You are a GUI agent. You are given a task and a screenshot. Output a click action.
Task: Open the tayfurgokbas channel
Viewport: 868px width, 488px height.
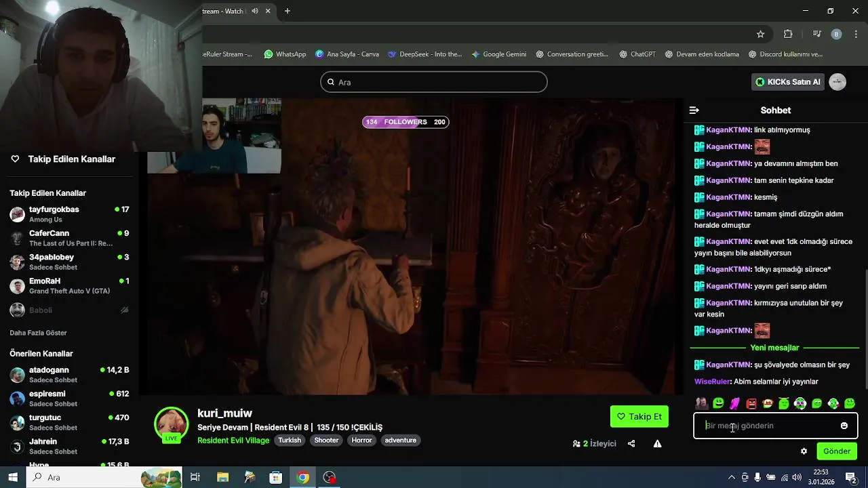point(69,214)
